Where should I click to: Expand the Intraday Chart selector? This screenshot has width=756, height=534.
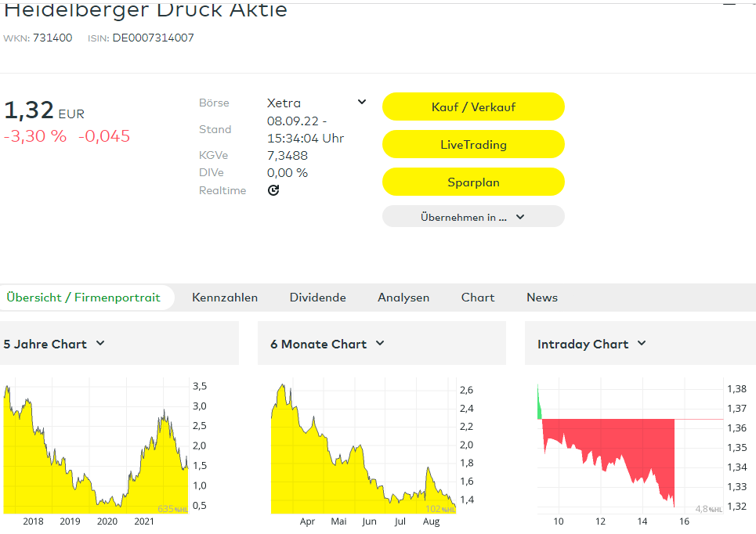[x=591, y=344]
